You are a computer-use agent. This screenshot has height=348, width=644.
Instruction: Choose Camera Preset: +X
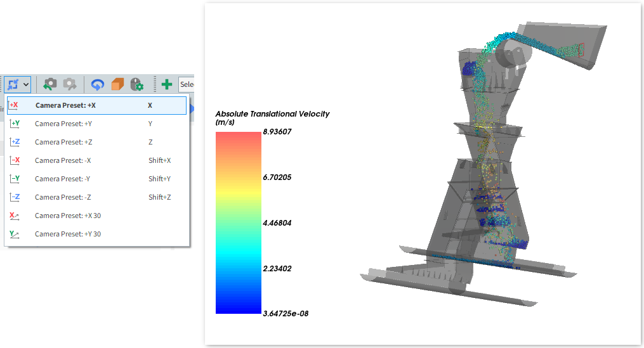pyautogui.click(x=65, y=105)
